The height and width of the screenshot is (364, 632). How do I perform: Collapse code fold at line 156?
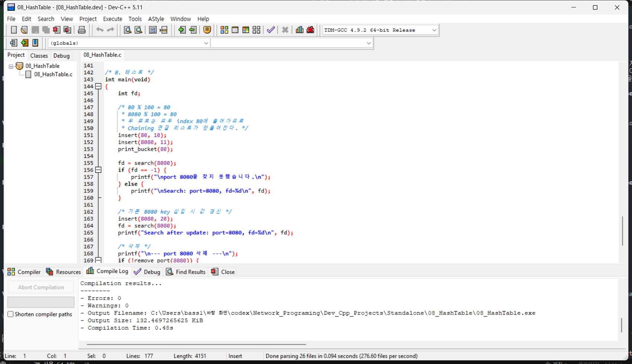coord(98,170)
